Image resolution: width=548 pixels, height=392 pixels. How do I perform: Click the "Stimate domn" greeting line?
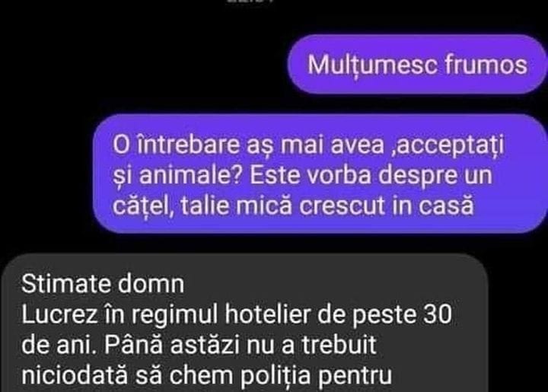coord(103,283)
